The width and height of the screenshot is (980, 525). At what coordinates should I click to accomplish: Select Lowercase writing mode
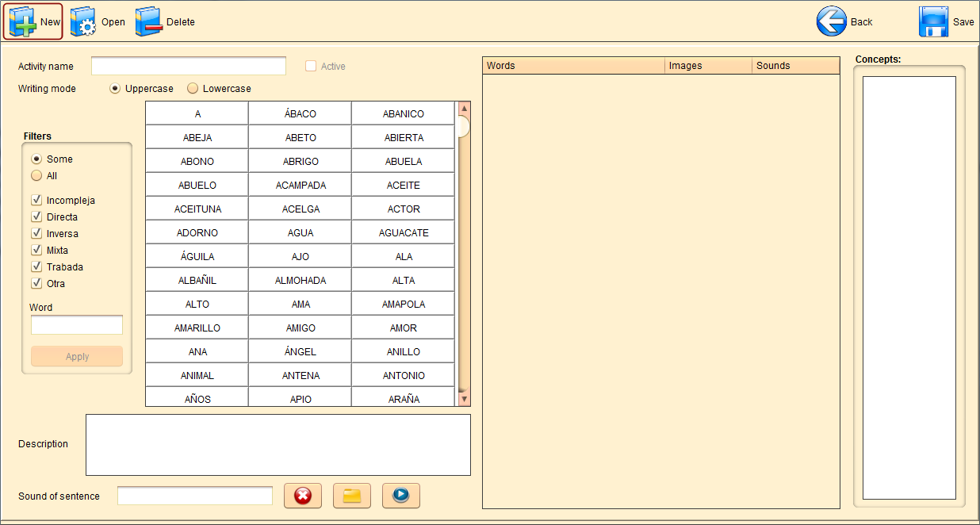tap(193, 88)
